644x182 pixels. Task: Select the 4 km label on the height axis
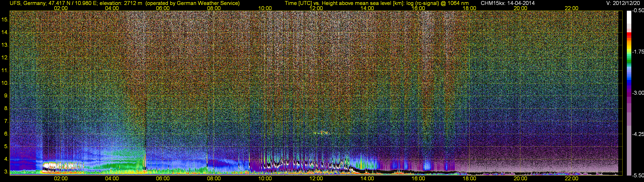[6, 159]
